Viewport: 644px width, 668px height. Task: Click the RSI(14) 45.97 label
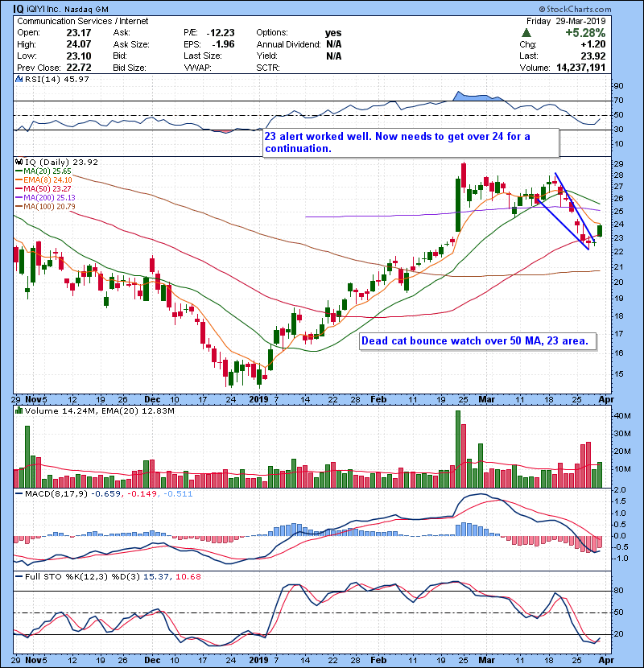(x=57, y=79)
